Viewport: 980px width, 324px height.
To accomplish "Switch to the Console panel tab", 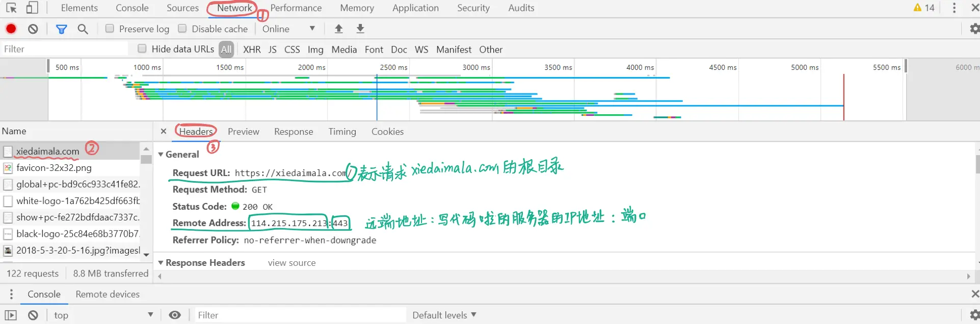I will click(x=132, y=8).
